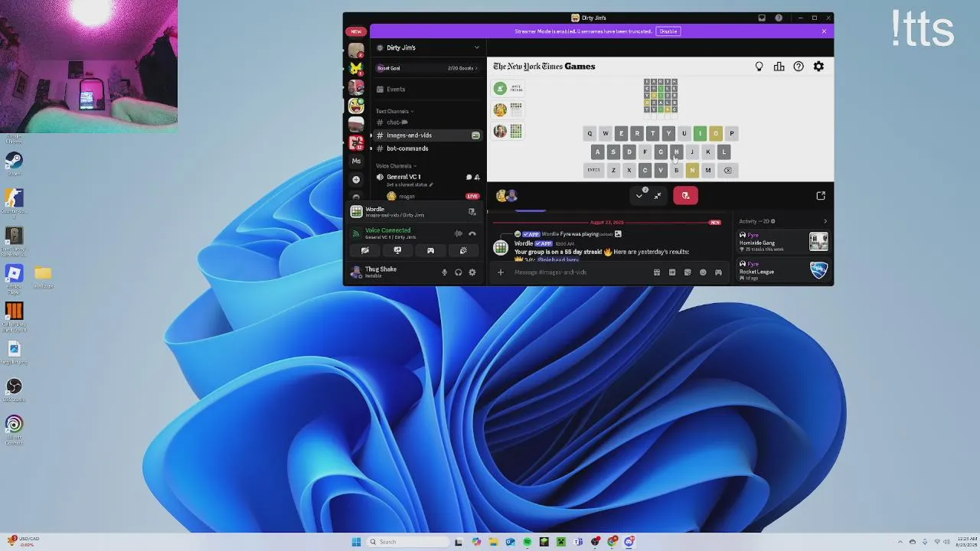Open the Wordle hint lightbulb icon

[x=759, y=67]
